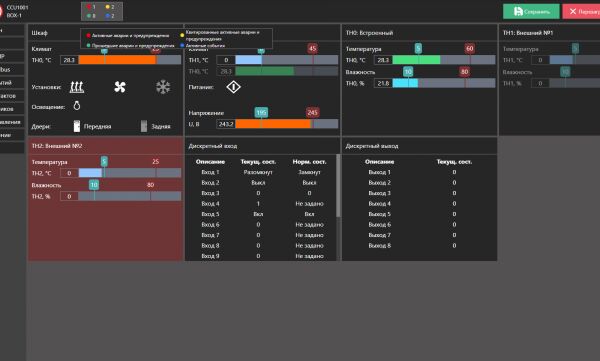The image size is (600, 361).
Task: Click the green temperature bar in TH0 Встроенный
Action: (416, 60)
